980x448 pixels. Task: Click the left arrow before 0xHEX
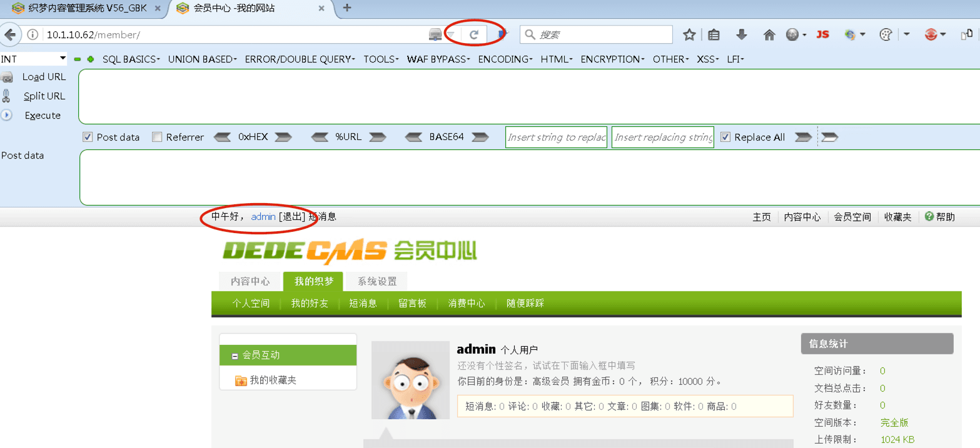[x=223, y=137]
